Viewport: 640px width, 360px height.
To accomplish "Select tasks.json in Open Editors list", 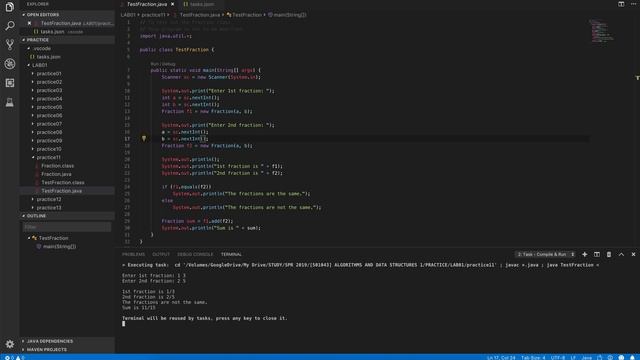I will pos(52,32).
